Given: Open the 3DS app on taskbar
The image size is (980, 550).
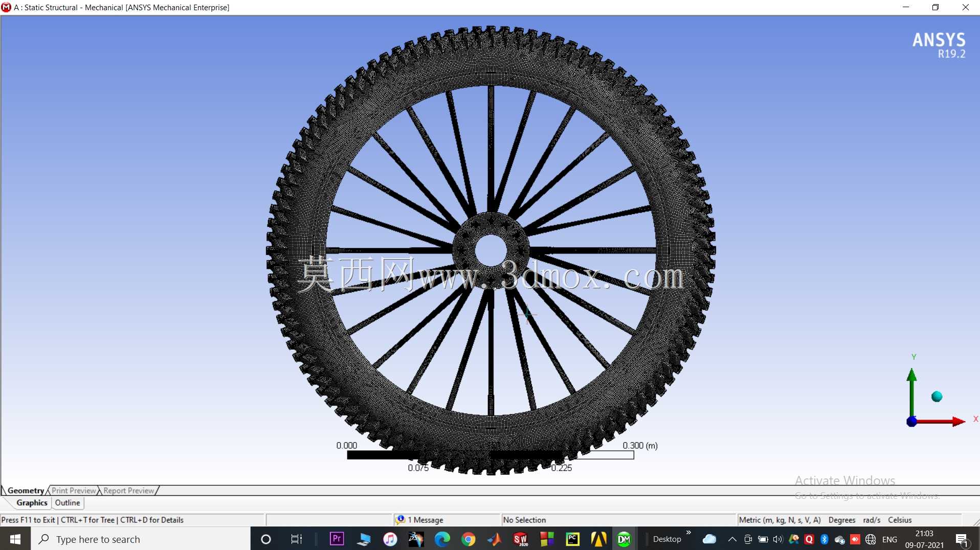Looking at the screenshot, I should point(416,539).
